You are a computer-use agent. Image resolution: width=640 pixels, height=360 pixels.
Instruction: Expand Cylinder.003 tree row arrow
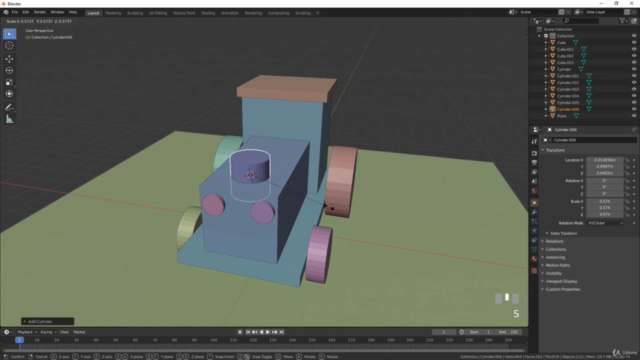(546, 89)
